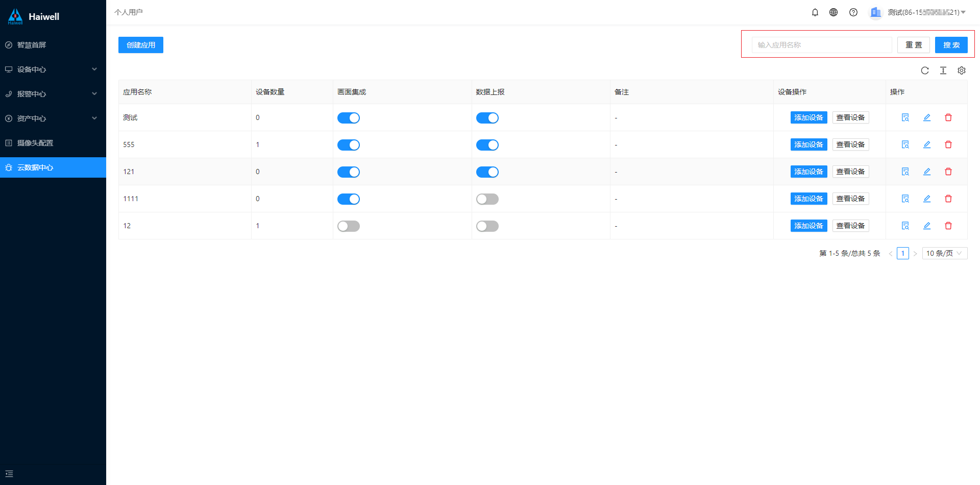Open the notification bell
This screenshot has width=980, height=485.
click(x=815, y=12)
